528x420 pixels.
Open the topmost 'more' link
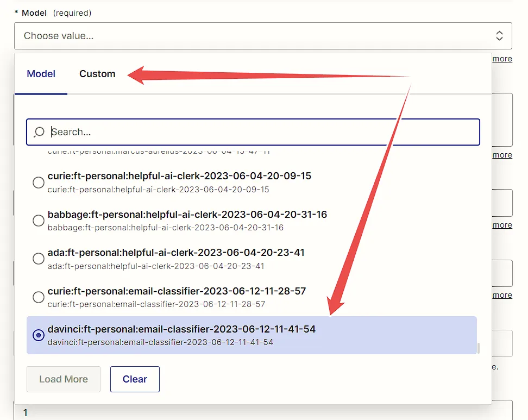pos(502,59)
